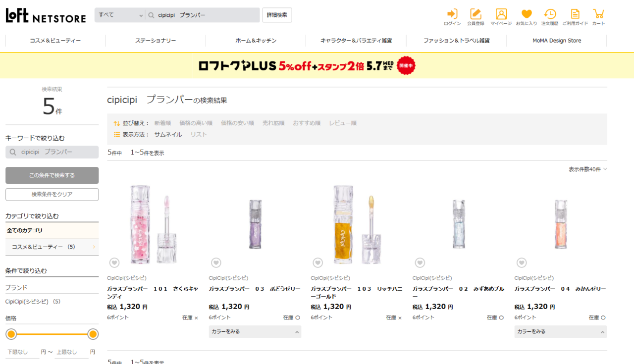Screen dimensions: 634x364
Task: Sort by 新着順
Action: (162, 123)
